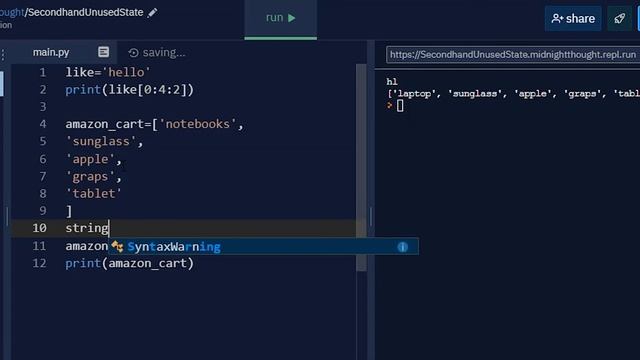The width and height of the screenshot is (640, 360).
Task: Click the like='hello' code on line 1
Action: coord(108,72)
